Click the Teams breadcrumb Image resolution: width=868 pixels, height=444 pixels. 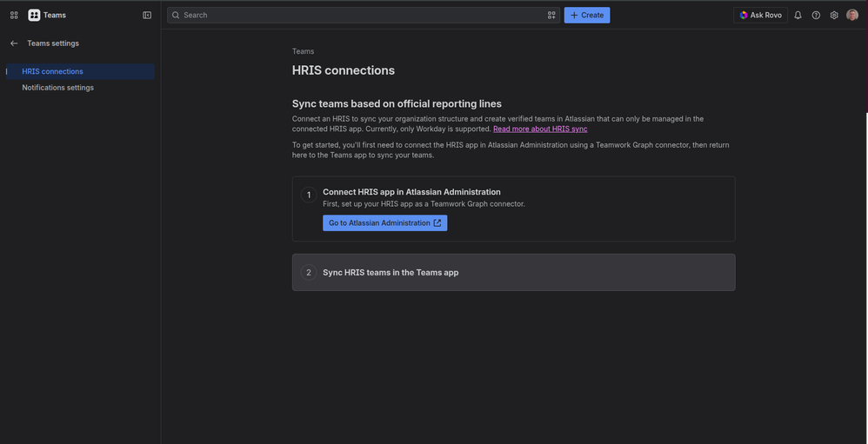pos(303,51)
